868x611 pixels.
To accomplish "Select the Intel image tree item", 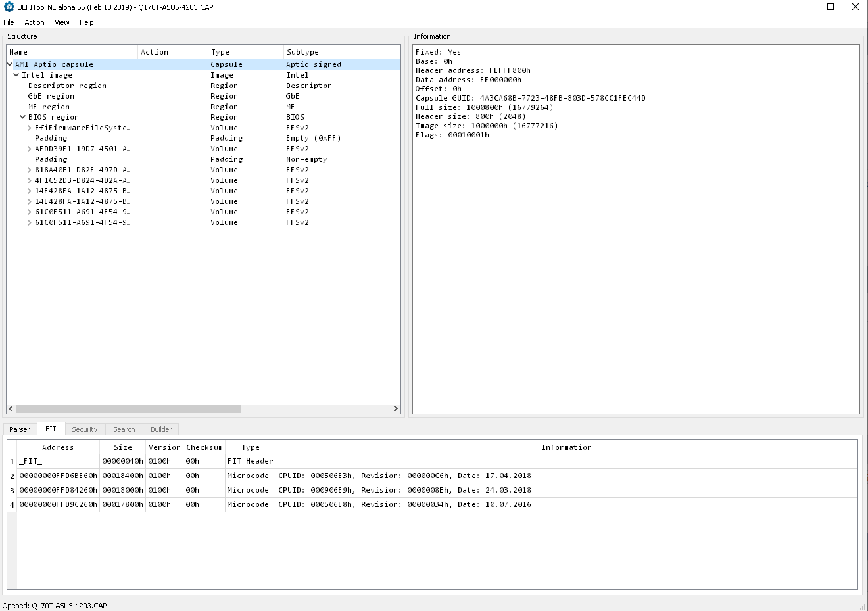I will tap(47, 75).
